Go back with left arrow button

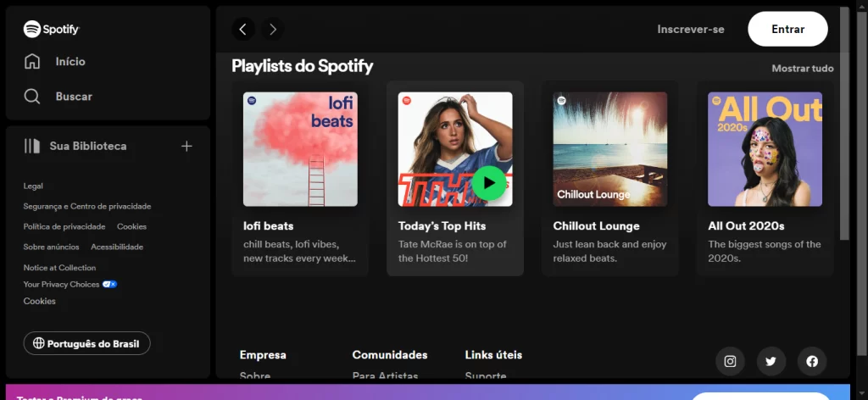point(243,30)
